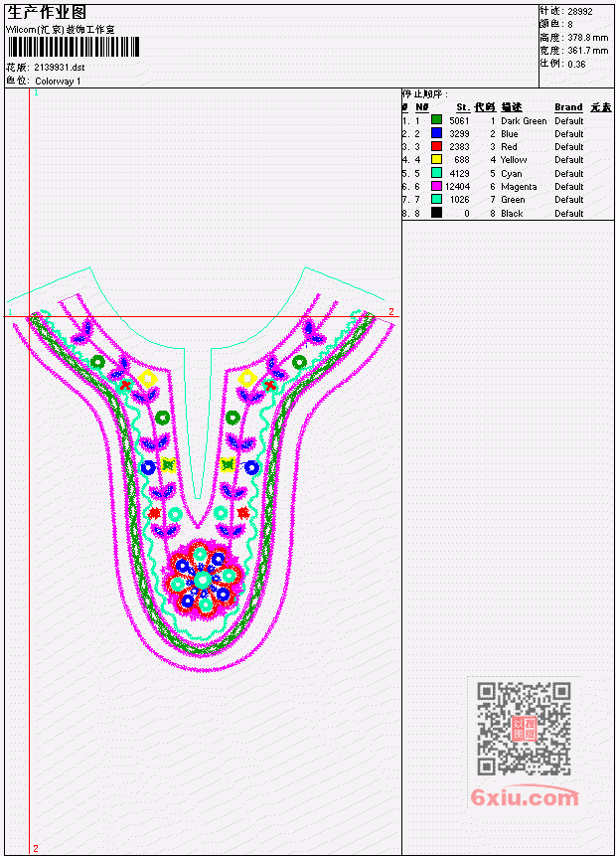Click 'Default' brand in the Blue row
The width and height of the screenshot is (616, 856).
point(568,134)
